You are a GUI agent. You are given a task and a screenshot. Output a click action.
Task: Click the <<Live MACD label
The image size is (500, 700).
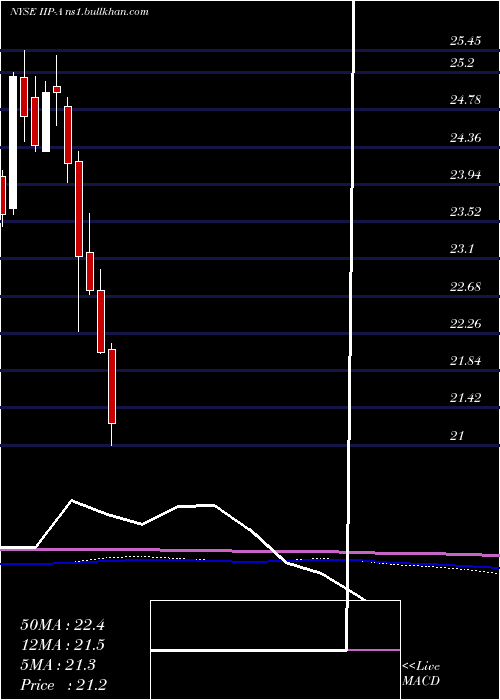(421, 674)
